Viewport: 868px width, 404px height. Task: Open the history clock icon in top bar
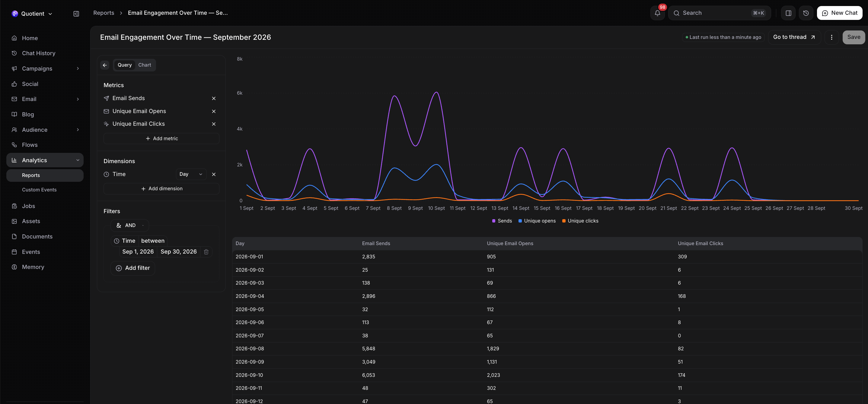(806, 13)
